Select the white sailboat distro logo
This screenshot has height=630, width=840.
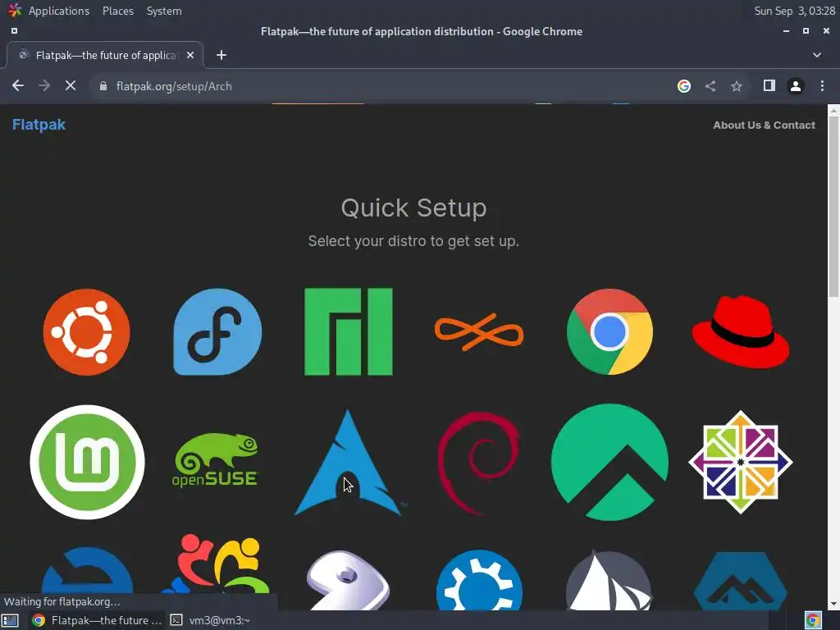pyautogui.click(x=609, y=580)
